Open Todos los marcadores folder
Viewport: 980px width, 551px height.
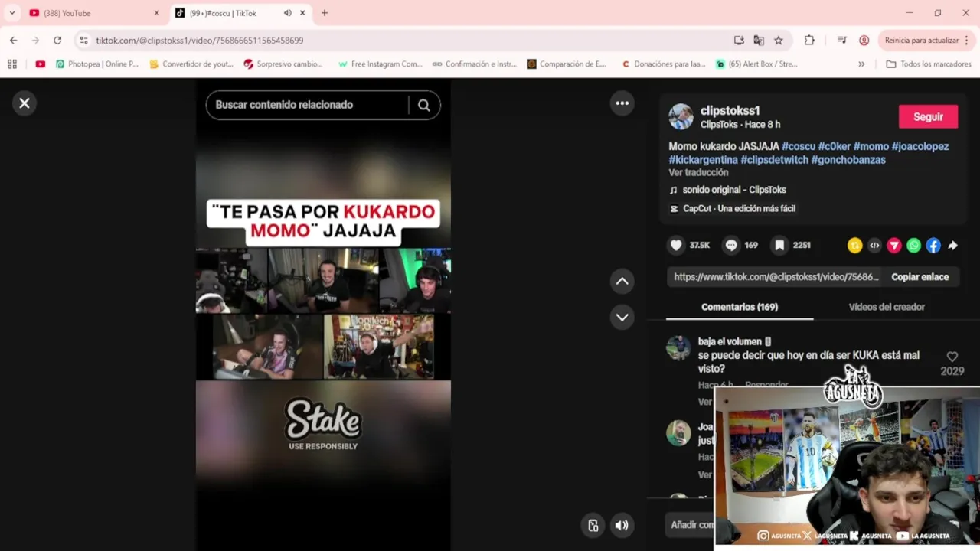coord(929,64)
